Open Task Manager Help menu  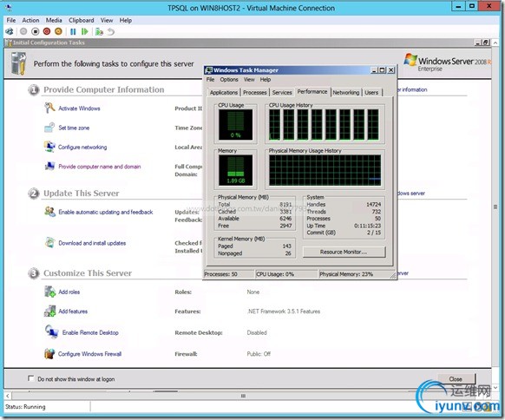pyautogui.click(x=266, y=80)
